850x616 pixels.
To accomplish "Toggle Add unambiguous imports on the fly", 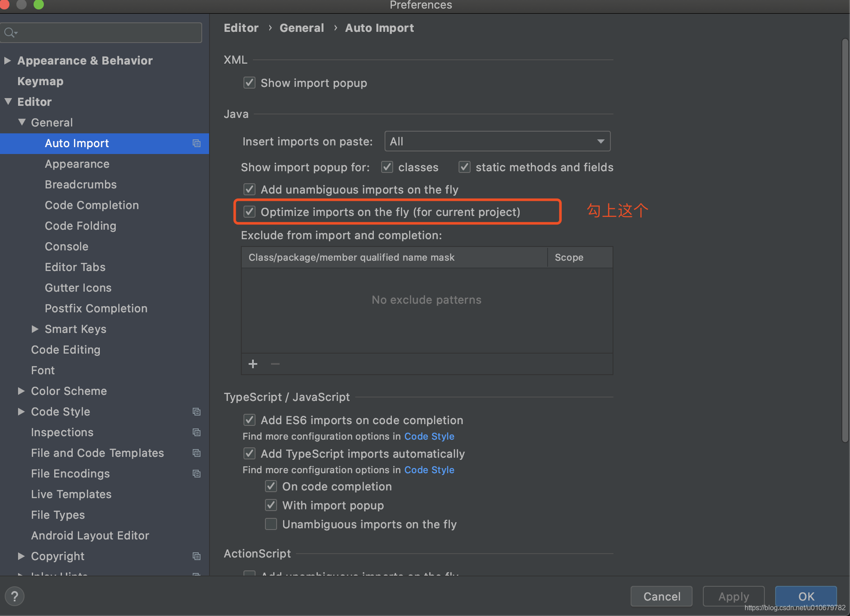I will (249, 189).
